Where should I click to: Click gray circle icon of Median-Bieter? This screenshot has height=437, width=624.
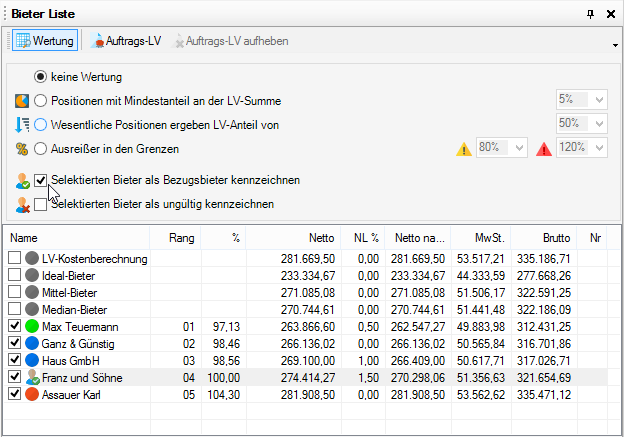point(32,309)
